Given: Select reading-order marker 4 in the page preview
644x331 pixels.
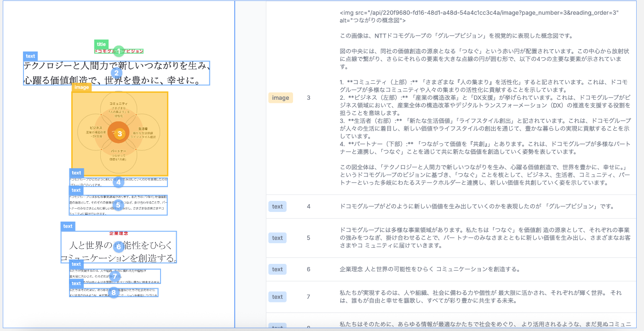Looking at the screenshot, I should pos(118,182).
